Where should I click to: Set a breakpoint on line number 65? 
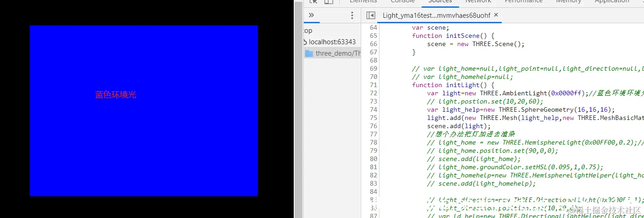click(x=374, y=36)
